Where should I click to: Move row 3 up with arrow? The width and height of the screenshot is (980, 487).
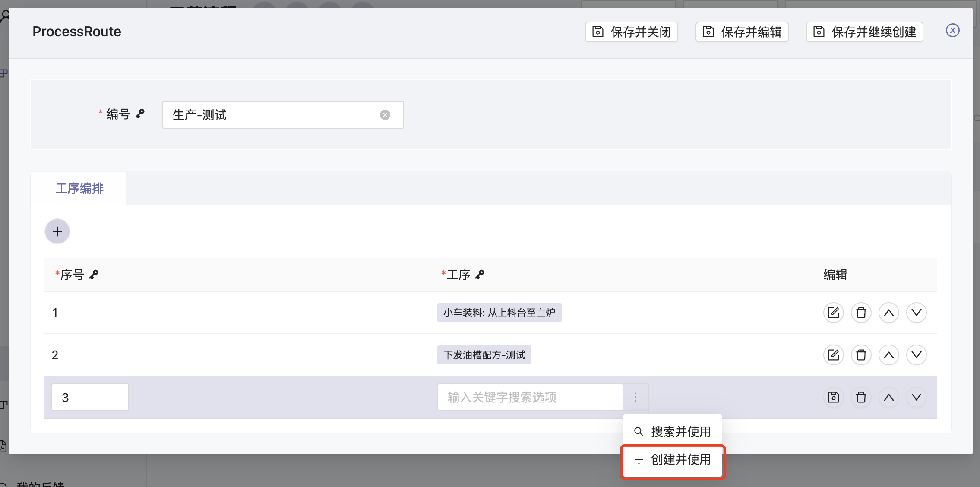(888, 397)
